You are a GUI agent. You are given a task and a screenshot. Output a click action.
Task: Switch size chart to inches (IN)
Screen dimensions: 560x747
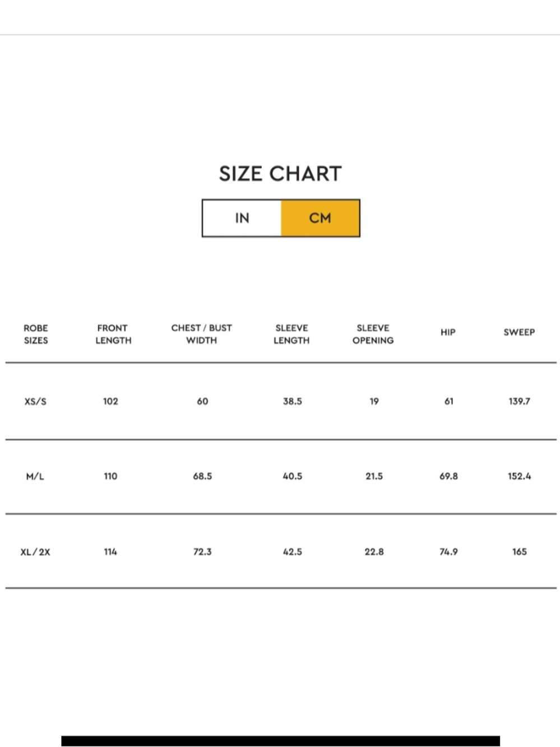pyautogui.click(x=242, y=218)
